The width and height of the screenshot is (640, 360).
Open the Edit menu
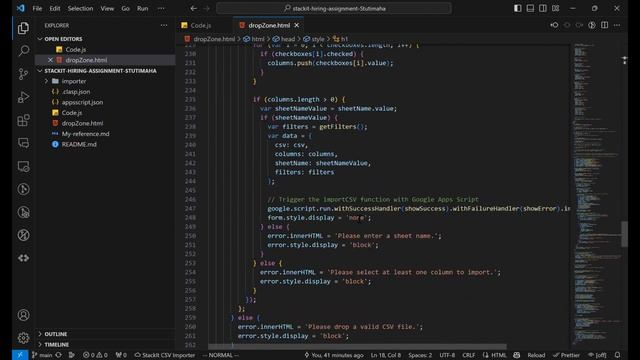(x=55, y=8)
